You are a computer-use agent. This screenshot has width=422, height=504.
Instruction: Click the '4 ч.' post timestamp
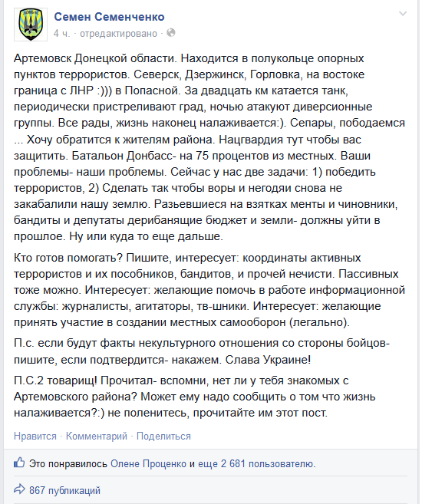pos(61,34)
